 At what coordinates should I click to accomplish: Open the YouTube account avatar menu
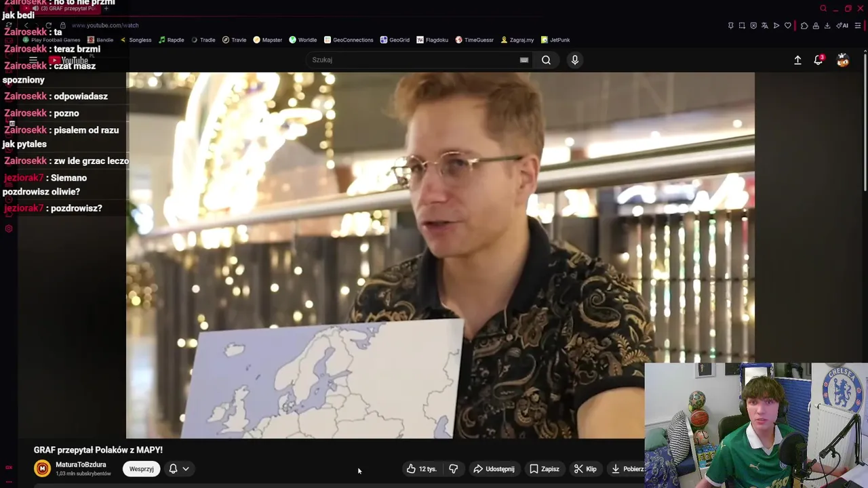pyautogui.click(x=843, y=60)
